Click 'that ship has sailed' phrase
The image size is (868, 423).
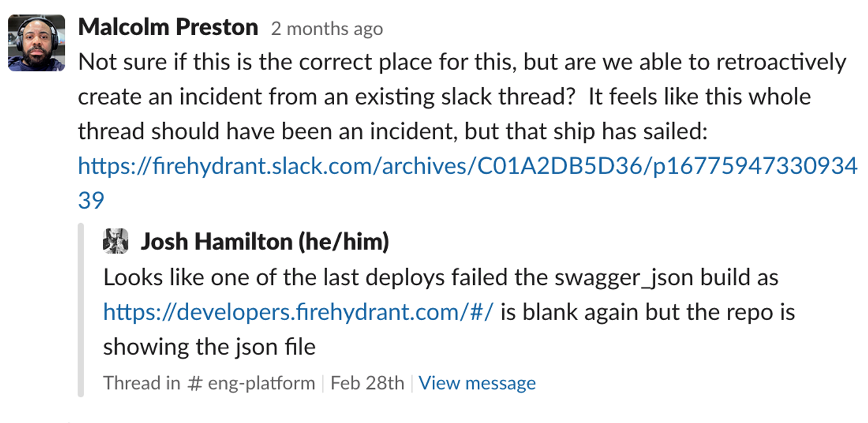tap(606, 132)
